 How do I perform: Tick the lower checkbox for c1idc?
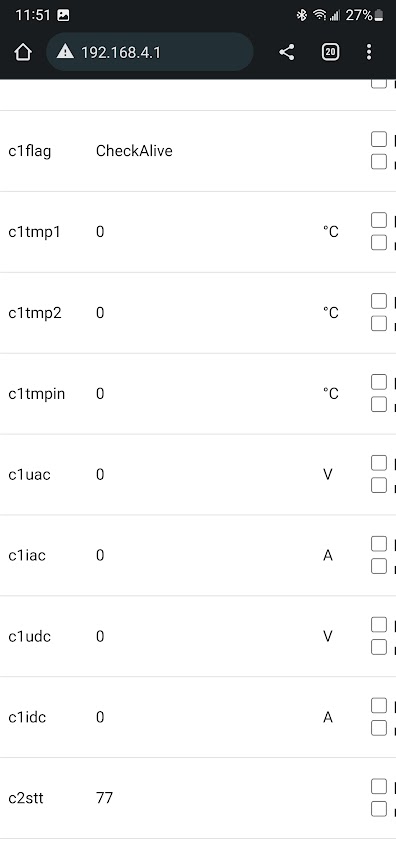coord(379,728)
